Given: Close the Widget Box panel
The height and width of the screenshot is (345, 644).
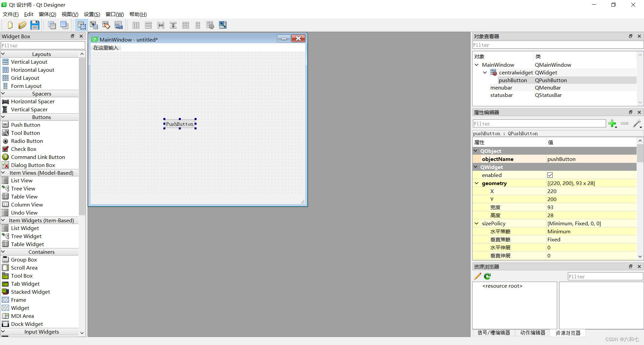Looking at the screenshot, I should click(x=81, y=36).
